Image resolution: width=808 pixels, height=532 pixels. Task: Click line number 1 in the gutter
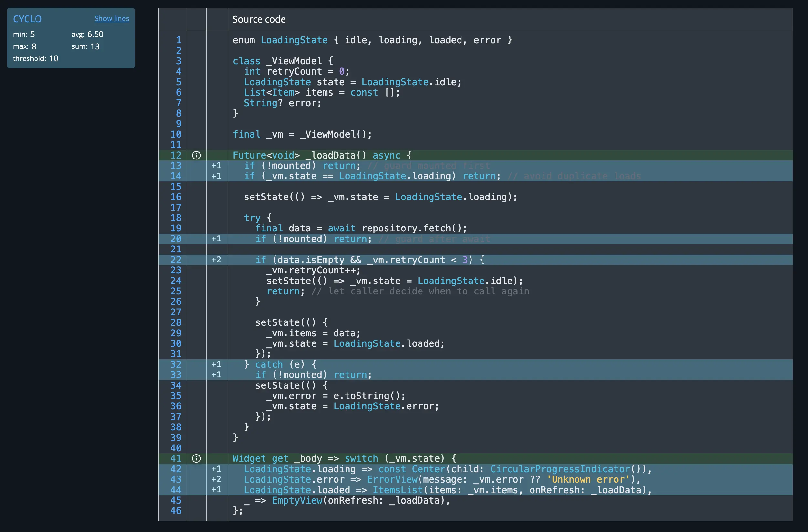pyautogui.click(x=178, y=40)
